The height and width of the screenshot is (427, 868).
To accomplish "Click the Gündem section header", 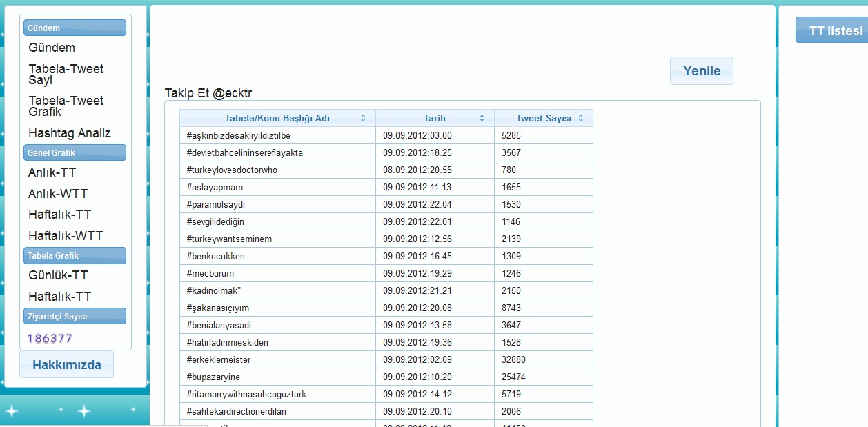I will [x=75, y=28].
